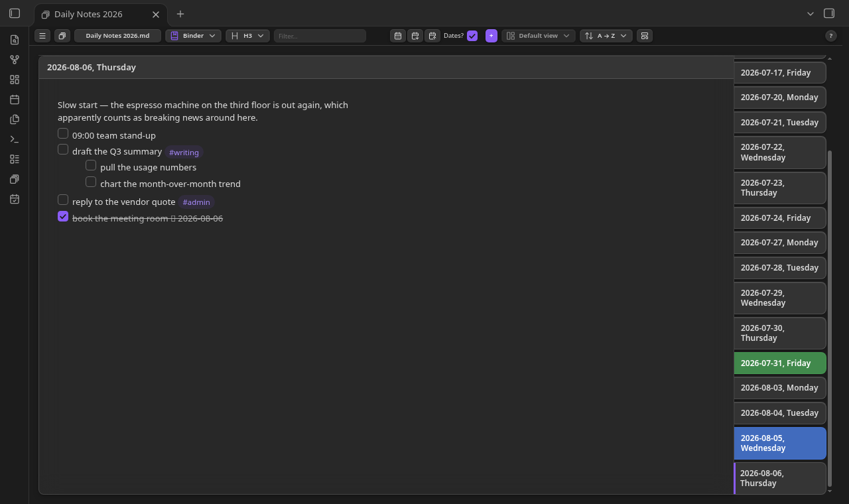The image size is (849, 504).
Task: Open the quick switcher file-search icon
Action: point(15,40)
